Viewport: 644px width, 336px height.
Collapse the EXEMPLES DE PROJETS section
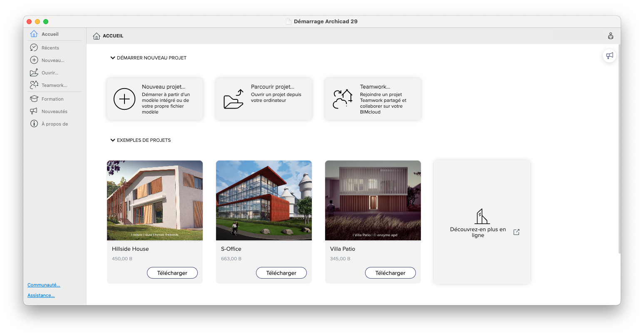pyautogui.click(x=112, y=140)
